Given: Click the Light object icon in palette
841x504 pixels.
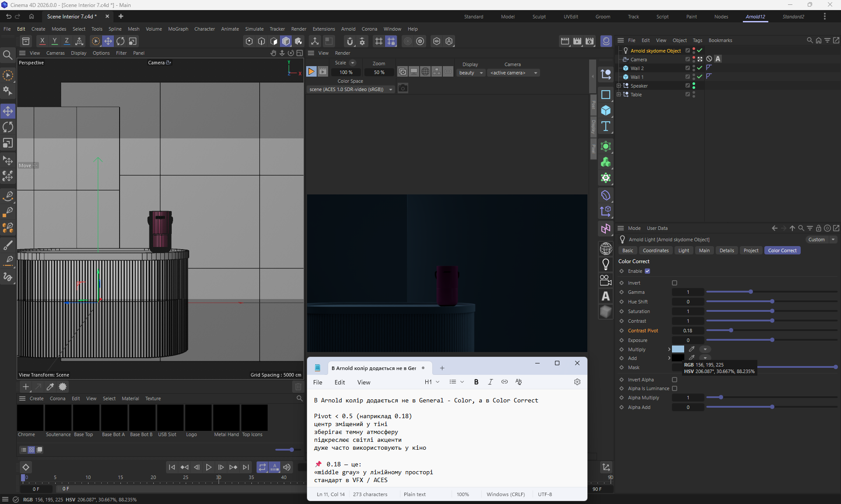Looking at the screenshot, I should [x=606, y=264].
